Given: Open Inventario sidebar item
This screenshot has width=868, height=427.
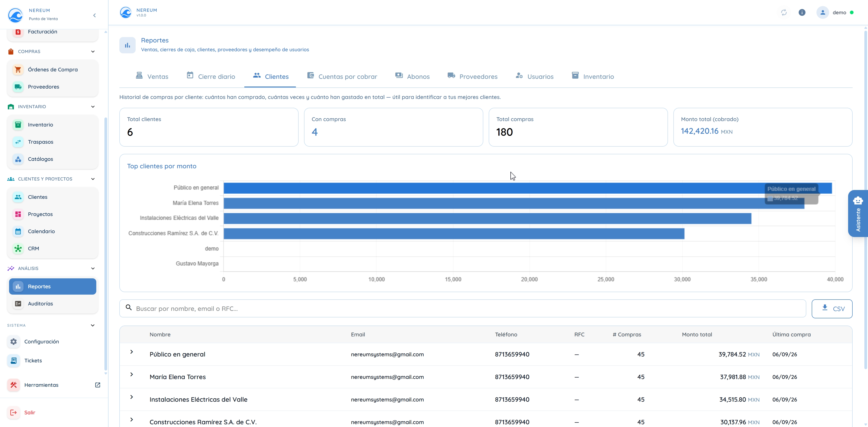Looking at the screenshot, I should click(53, 125).
